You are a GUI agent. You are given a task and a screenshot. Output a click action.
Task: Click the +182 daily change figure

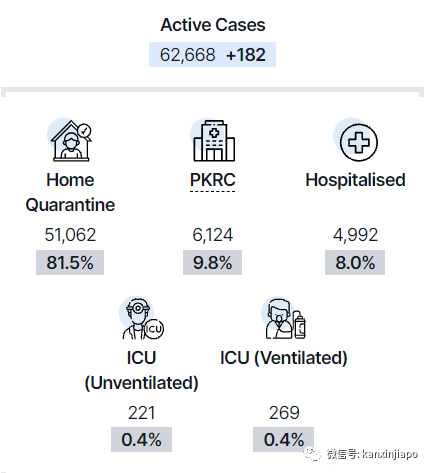click(x=246, y=55)
